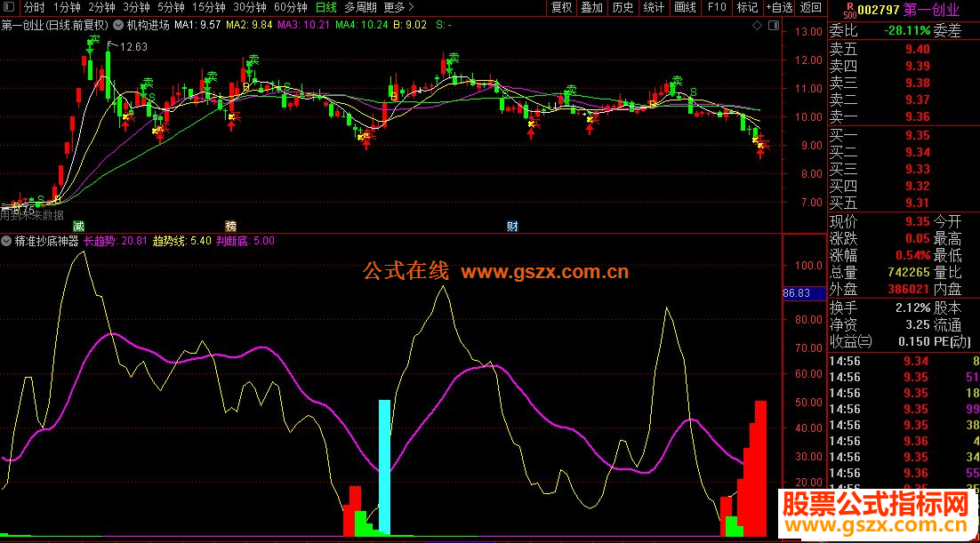The image size is (980, 543).
Task: Switch to 分时 intraday chart
Action: click(35, 7)
